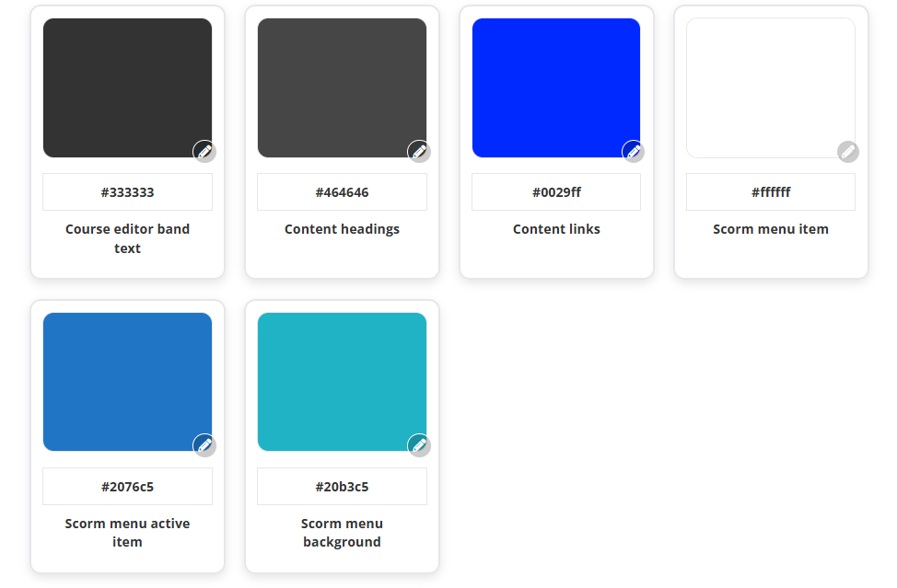Focus the #ffffff hex input field
Screen dimensions: 897x588
click(771, 192)
